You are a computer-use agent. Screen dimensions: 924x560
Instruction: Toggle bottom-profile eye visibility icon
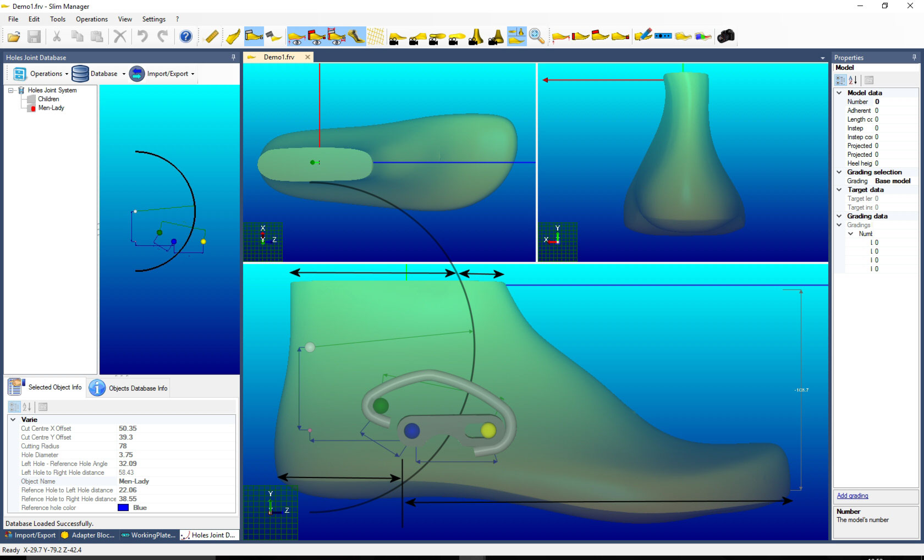(x=296, y=37)
